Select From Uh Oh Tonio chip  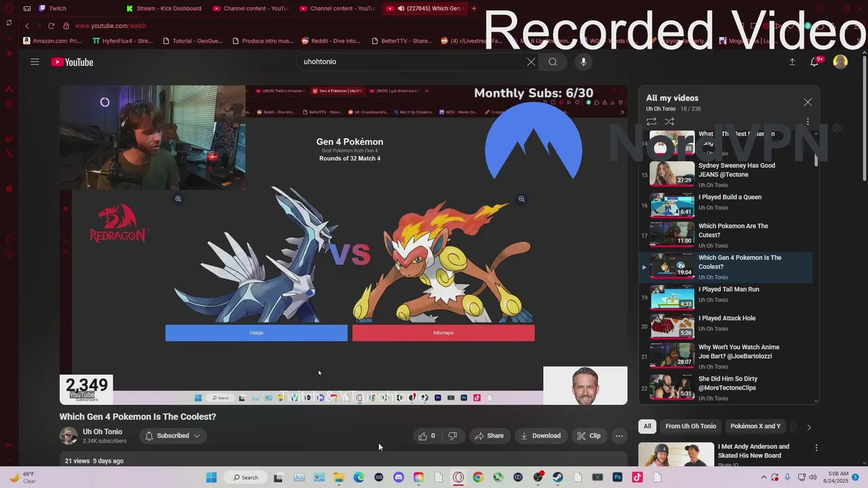point(690,426)
